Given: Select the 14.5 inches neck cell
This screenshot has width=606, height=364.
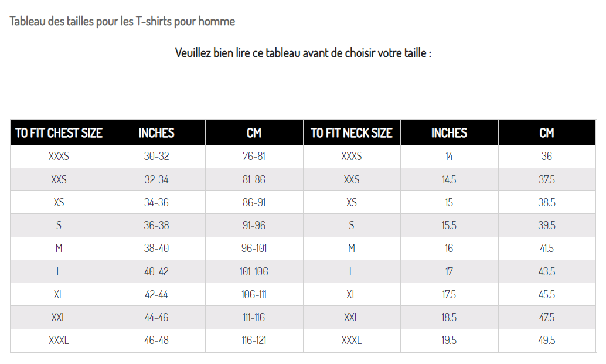Looking at the screenshot, I should pos(449,179).
